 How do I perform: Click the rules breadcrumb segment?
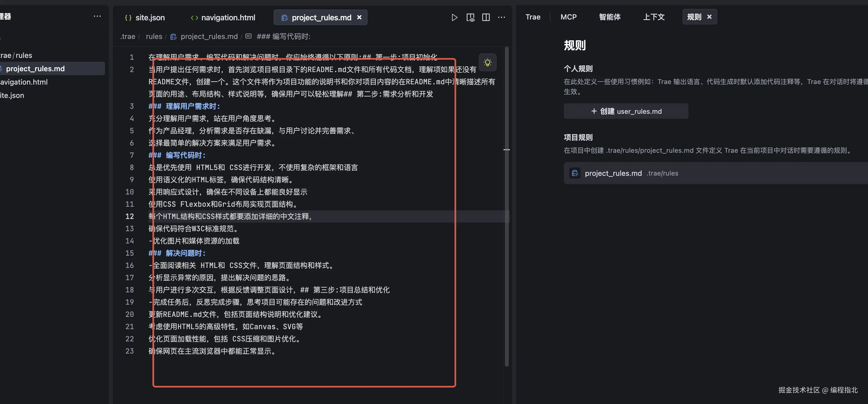coord(154,36)
